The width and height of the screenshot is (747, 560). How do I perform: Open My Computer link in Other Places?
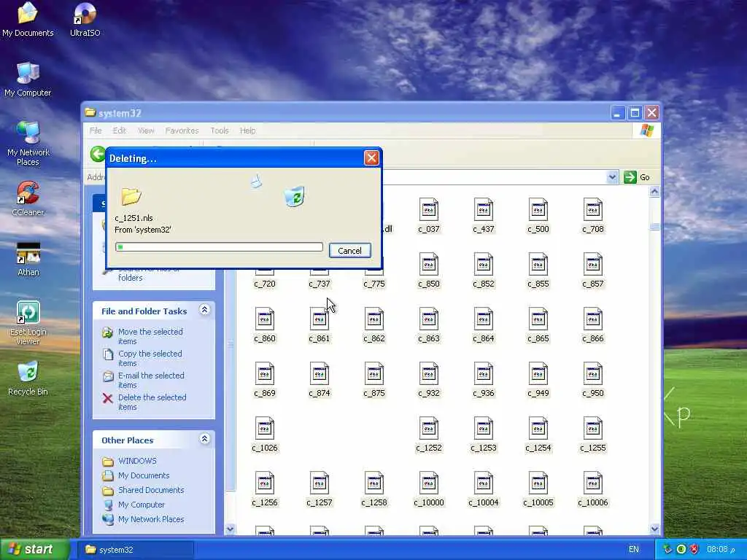[142, 505]
